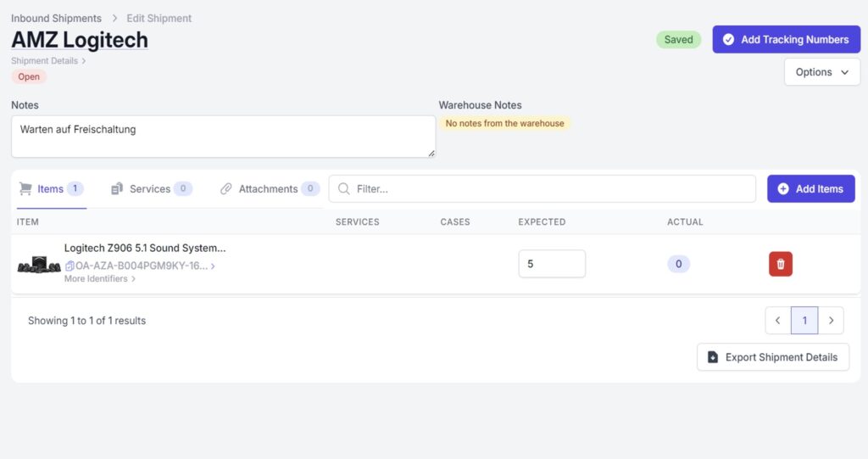Click 'Showing 1 to 1 of 1 results' text
Screen dimensions: 868x459
(x=87, y=321)
